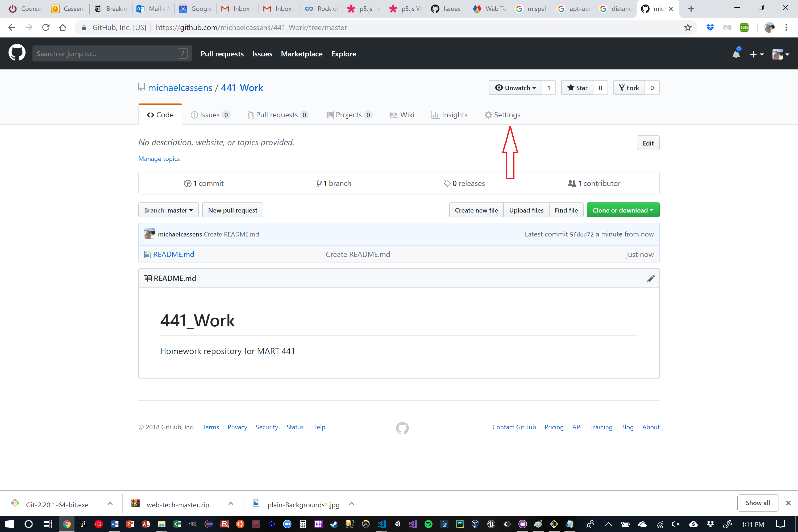Click the browser address bar URL
798x532 pixels.
tap(251, 27)
